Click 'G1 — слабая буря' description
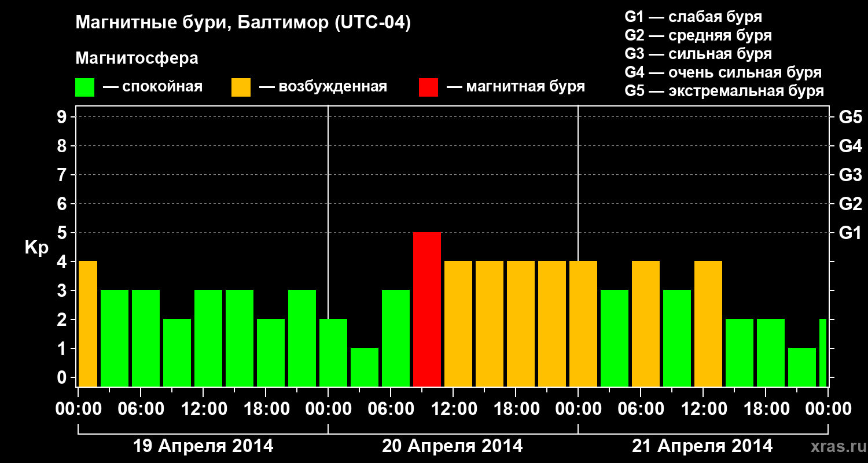Viewport: 868px width, 463px height. tap(693, 17)
